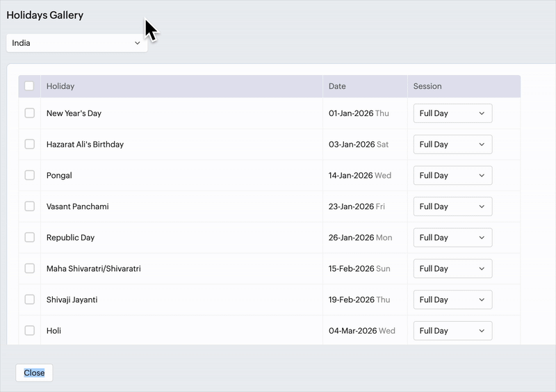
Task: Expand Session dropdown for Vasant Panchami
Action: 453,206
